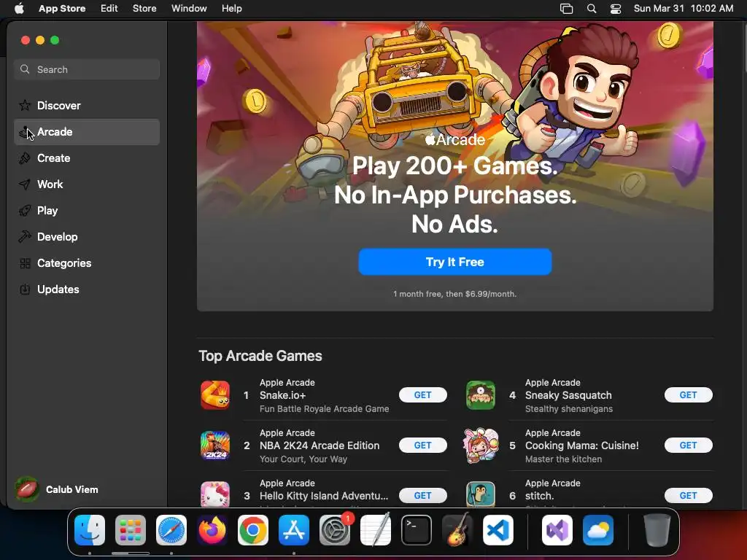Click Cooking Mama: Cuisine! title text
This screenshot has width=747, height=560.
581,446
